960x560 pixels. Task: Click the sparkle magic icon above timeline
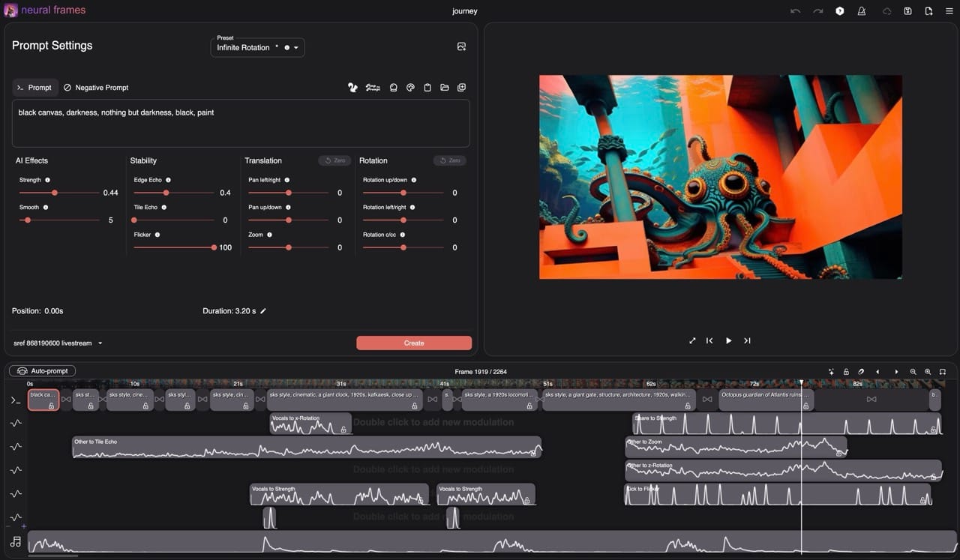coord(831,372)
